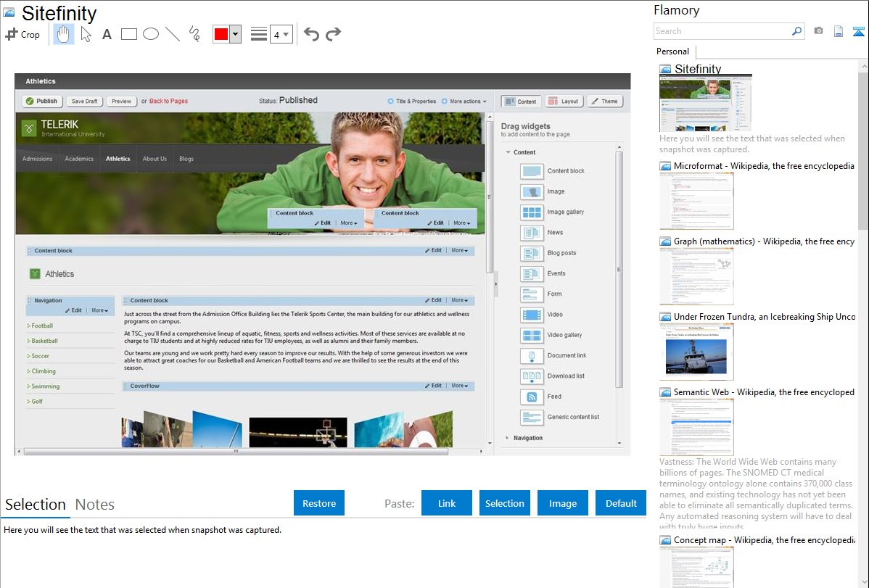Click the Image widget icon
The width and height of the screenshot is (869, 588).
click(532, 191)
